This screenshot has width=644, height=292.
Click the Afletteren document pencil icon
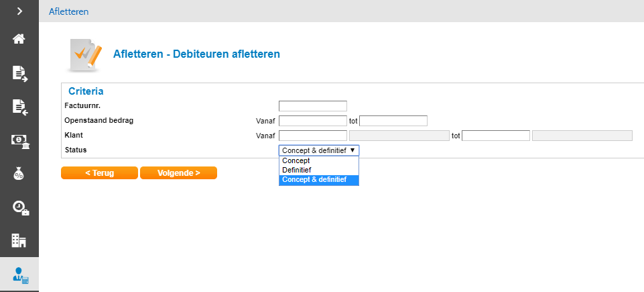point(85,54)
